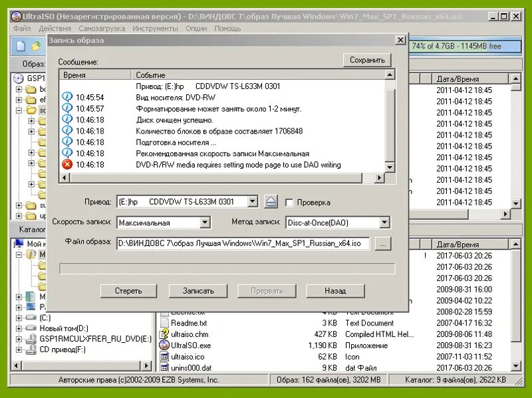
Task: Expand the GSP1RMCULXFRER_RU_DVD(E:) node
Action: [19, 339]
